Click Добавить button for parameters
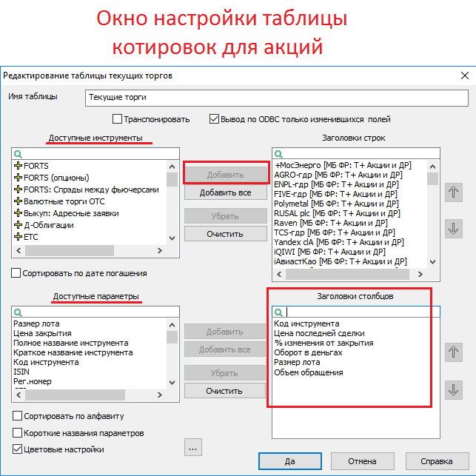The image size is (476, 476). point(224,332)
